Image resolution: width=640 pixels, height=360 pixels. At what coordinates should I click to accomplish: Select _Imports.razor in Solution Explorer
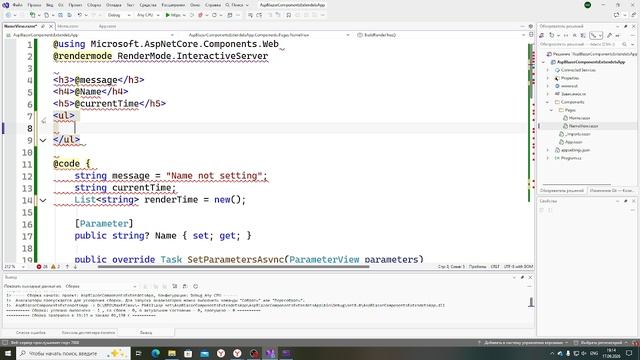[x=578, y=134]
